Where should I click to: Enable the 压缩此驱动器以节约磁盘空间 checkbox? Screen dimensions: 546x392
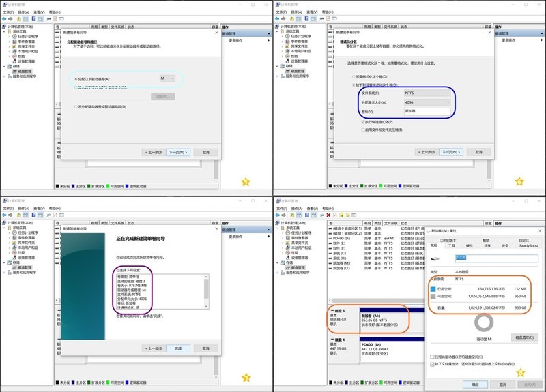point(432,357)
